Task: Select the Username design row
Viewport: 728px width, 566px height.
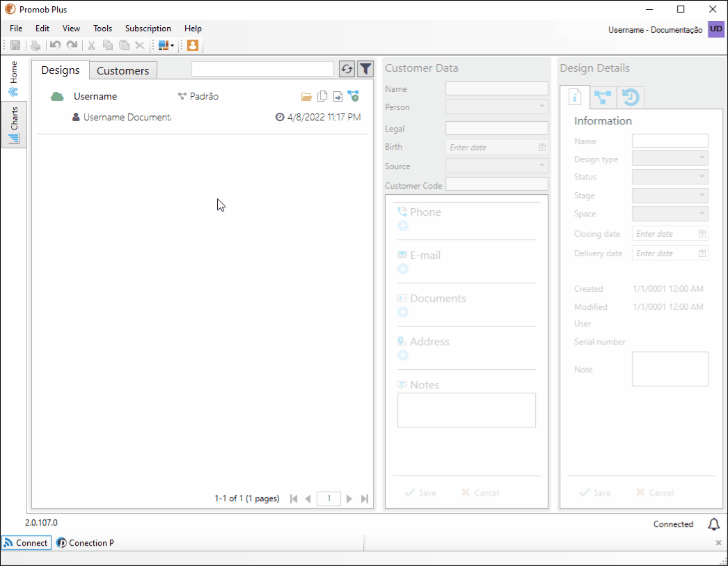Action: tap(203, 107)
